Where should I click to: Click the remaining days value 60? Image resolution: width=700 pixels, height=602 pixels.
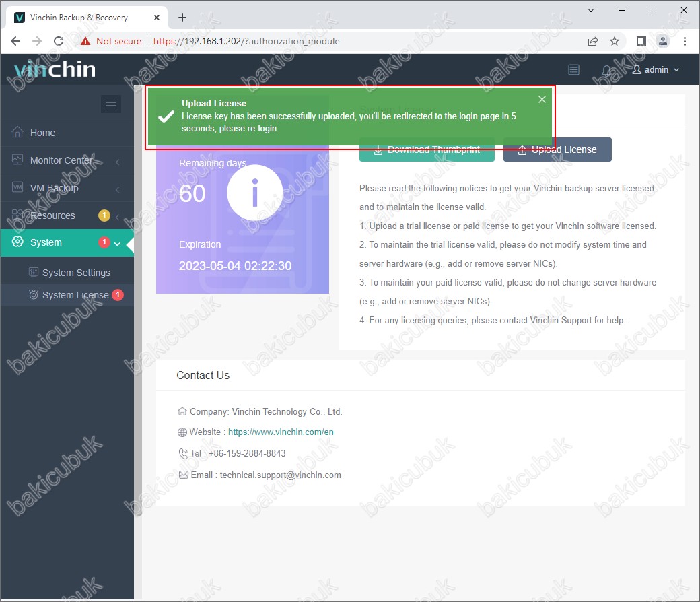(193, 194)
